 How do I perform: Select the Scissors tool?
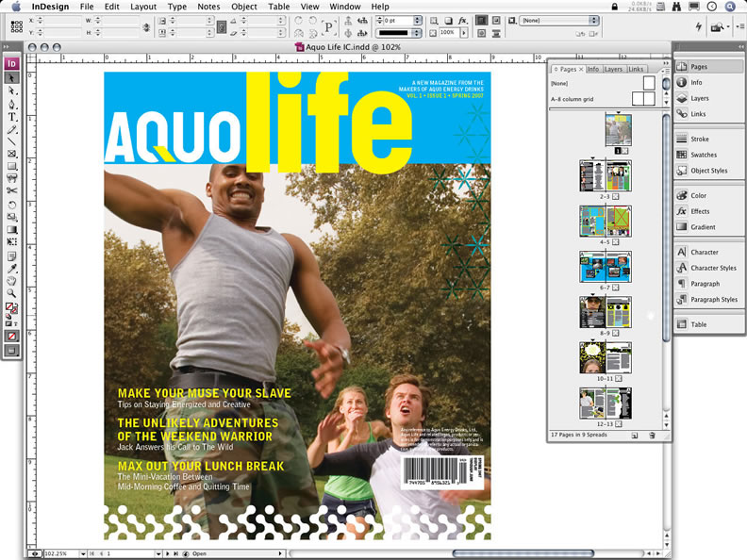pyautogui.click(x=12, y=190)
